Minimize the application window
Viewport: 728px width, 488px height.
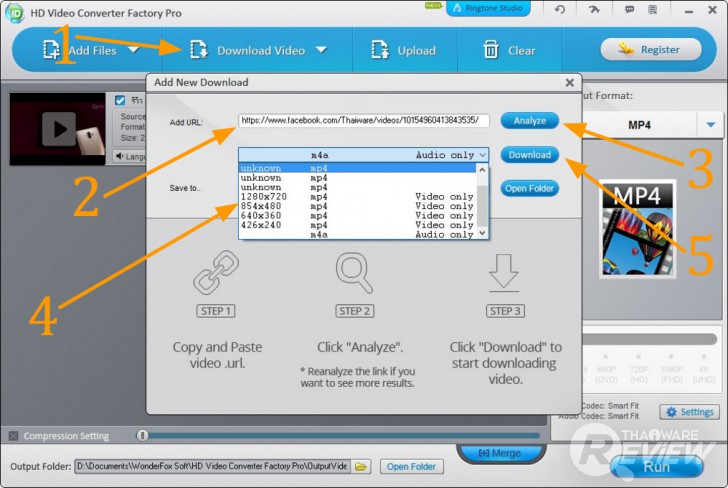[x=689, y=10]
